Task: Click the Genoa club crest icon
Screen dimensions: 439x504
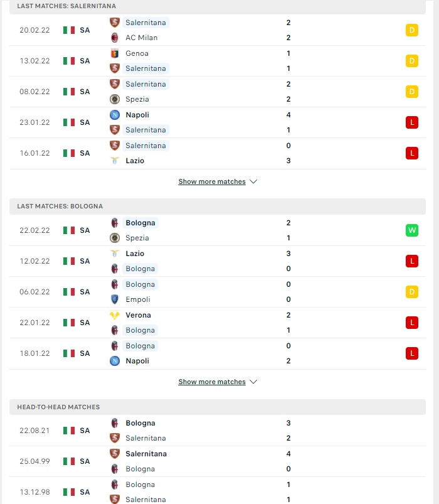Action: point(115,53)
